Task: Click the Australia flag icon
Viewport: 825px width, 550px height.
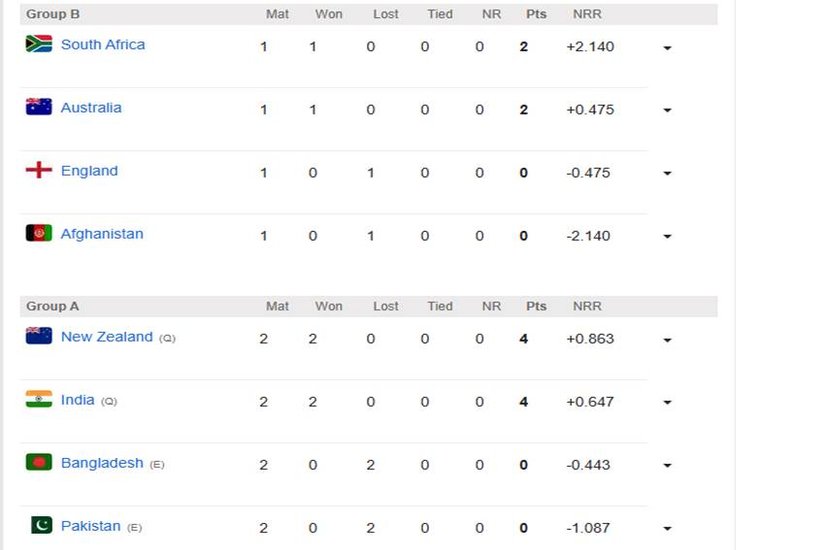Action: click(39, 107)
